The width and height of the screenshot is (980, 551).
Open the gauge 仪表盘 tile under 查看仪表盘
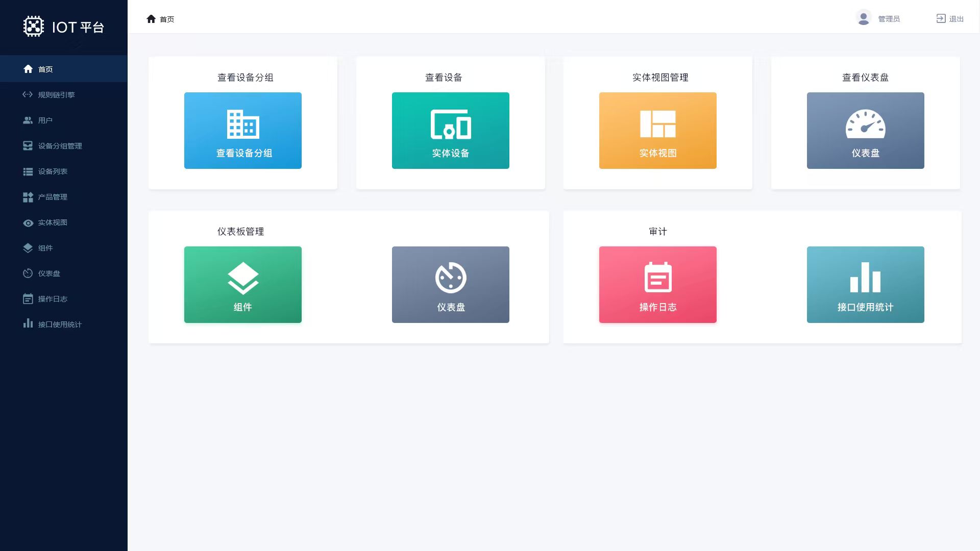(865, 131)
